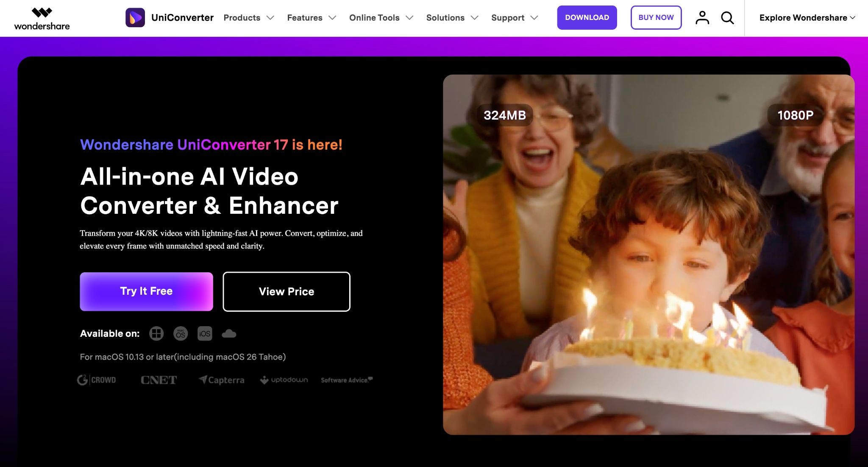This screenshot has width=868, height=467.
Task: Click the Uptodown logo
Action: point(284,380)
